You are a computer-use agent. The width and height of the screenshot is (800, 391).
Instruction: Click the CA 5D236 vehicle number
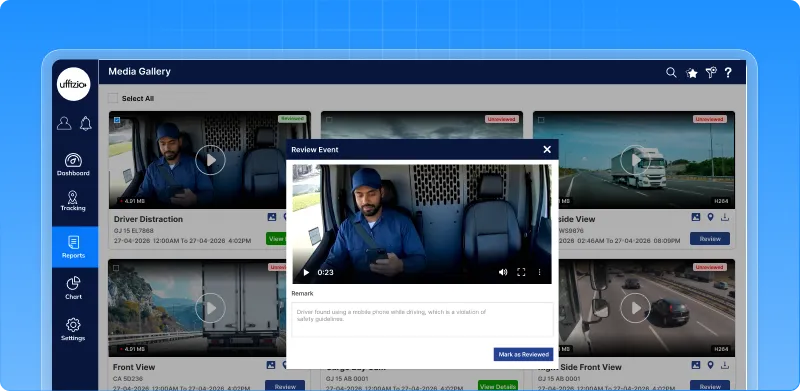128,378
